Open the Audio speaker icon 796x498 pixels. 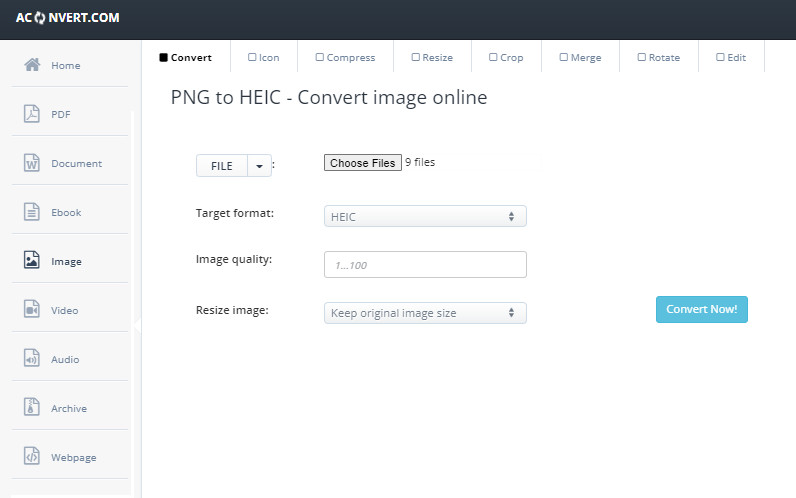point(32,359)
